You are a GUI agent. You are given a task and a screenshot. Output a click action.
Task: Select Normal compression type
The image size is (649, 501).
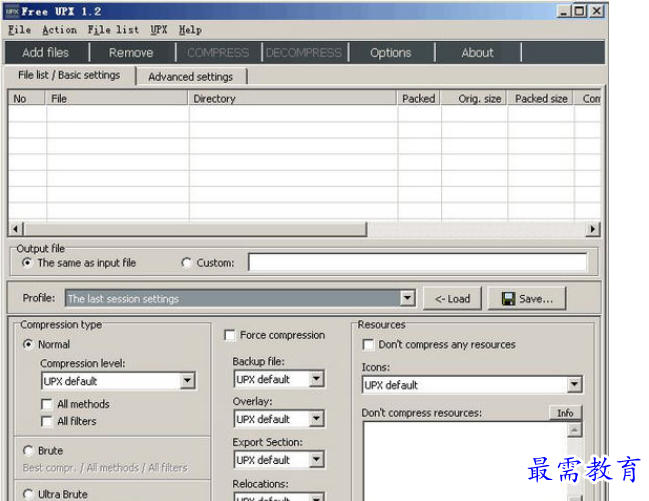pos(47,344)
